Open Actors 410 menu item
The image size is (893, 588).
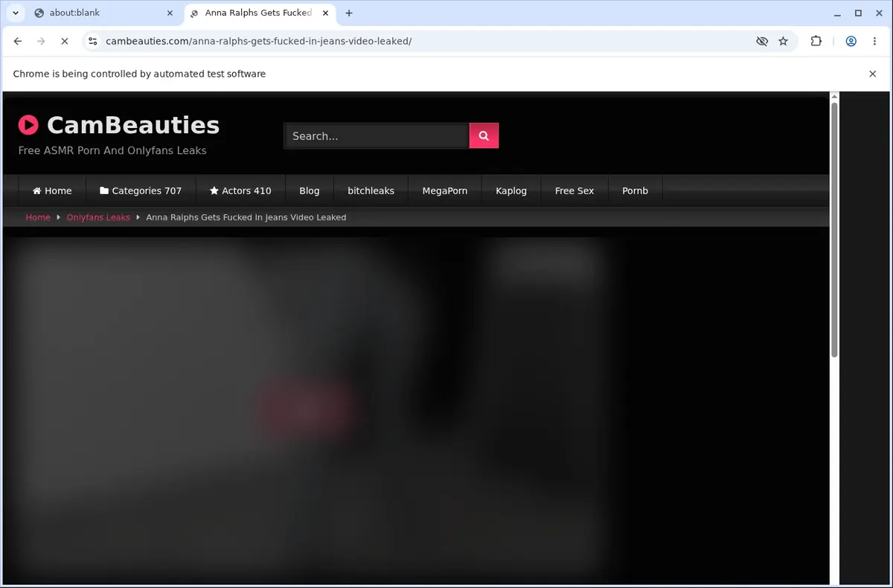point(240,191)
